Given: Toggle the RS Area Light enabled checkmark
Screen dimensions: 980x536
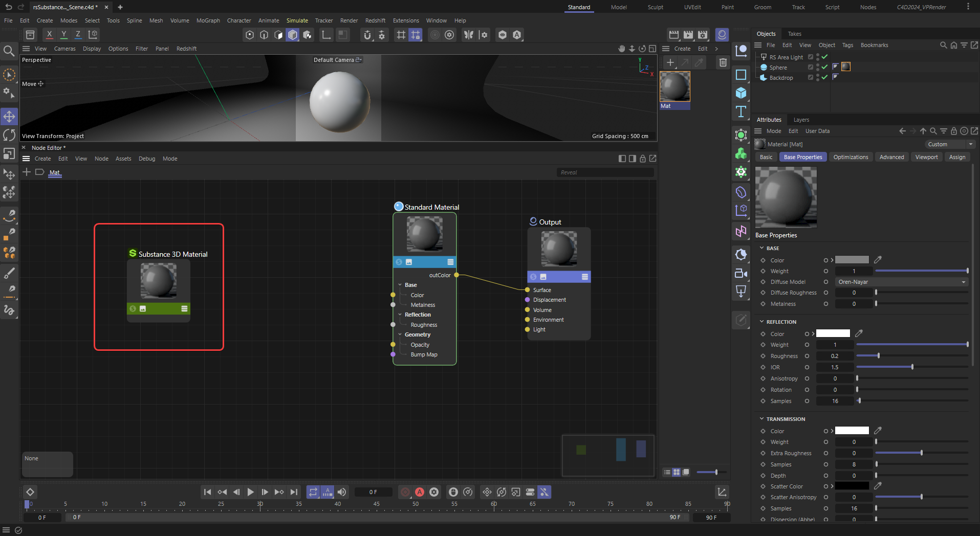Looking at the screenshot, I should point(824,57).
